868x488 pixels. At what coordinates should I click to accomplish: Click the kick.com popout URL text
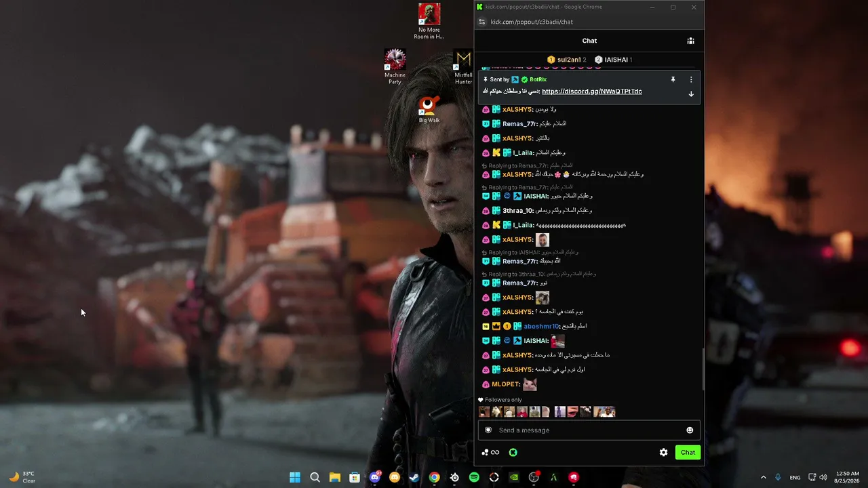pyautogui.click(x=532, y=22)
